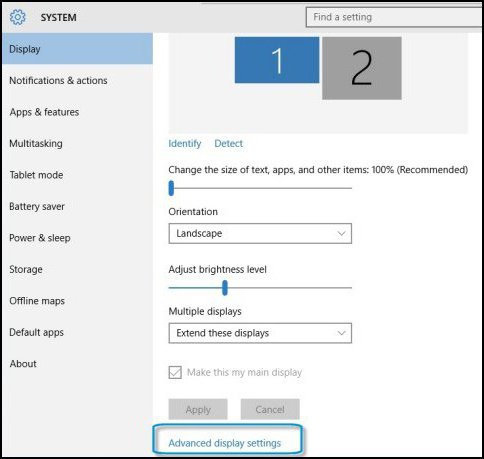Open Battery saver settings

[x=37, y=206]
